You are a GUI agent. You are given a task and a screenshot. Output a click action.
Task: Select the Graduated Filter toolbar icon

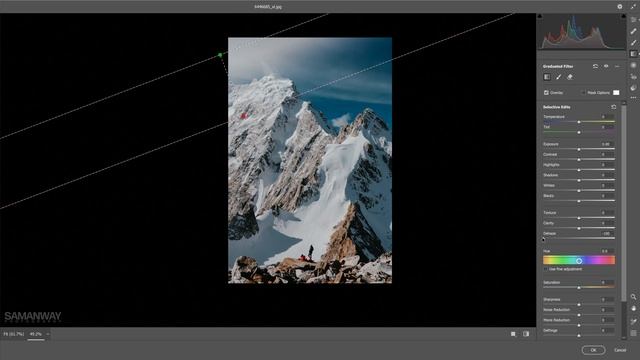(633, 54)
